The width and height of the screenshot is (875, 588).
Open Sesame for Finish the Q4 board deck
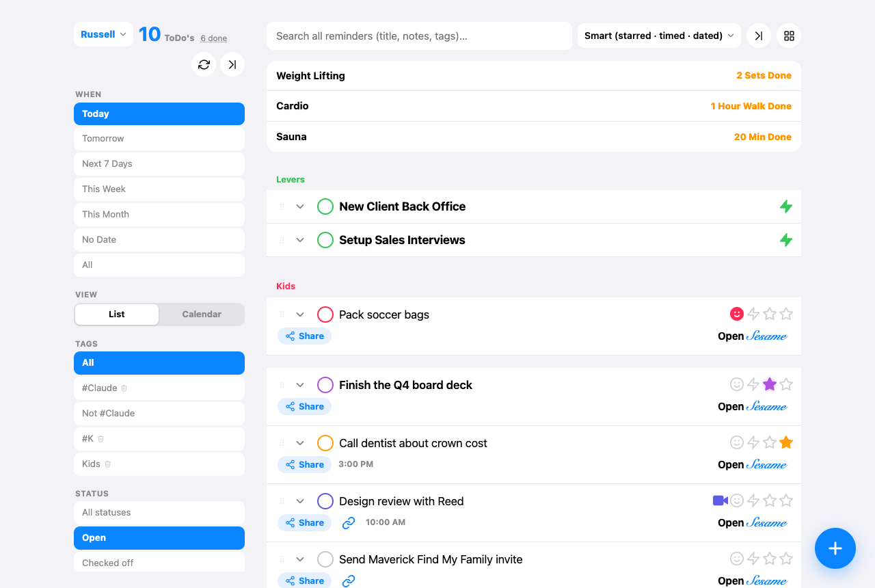coord(753,406)
